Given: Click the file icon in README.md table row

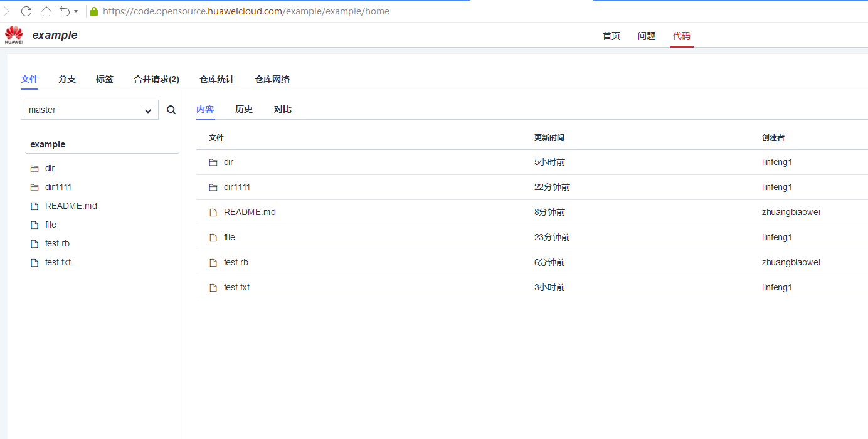Looking at the screenshot, I should click(213, 213).
